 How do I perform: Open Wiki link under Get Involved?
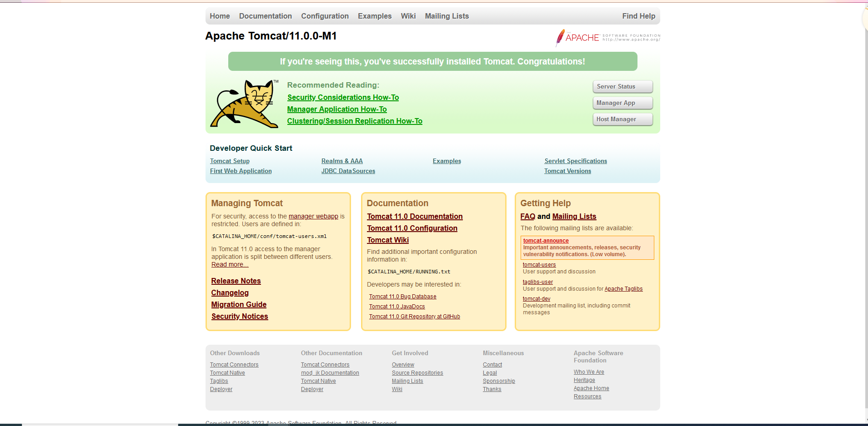397,389
